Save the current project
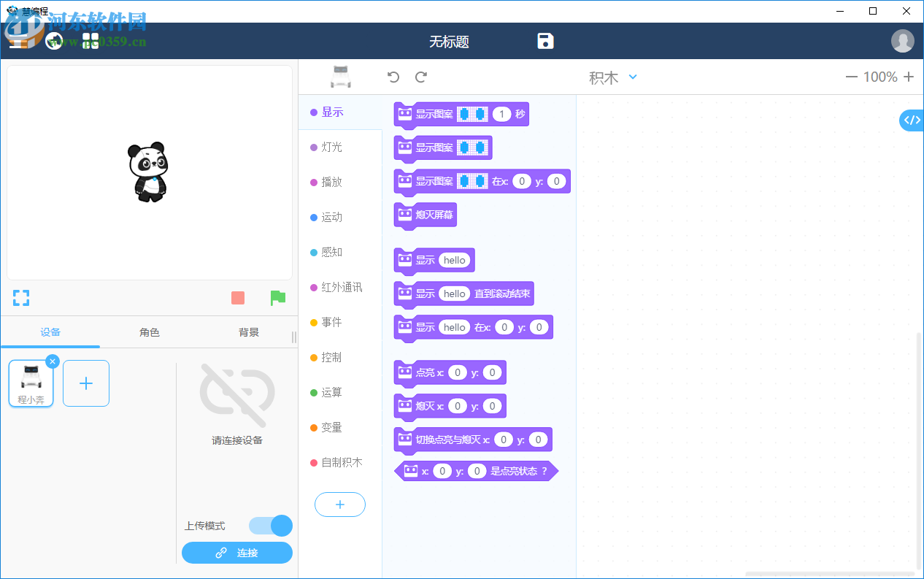The width and height of the screenshot is (924, 579). tap(545, 41)
